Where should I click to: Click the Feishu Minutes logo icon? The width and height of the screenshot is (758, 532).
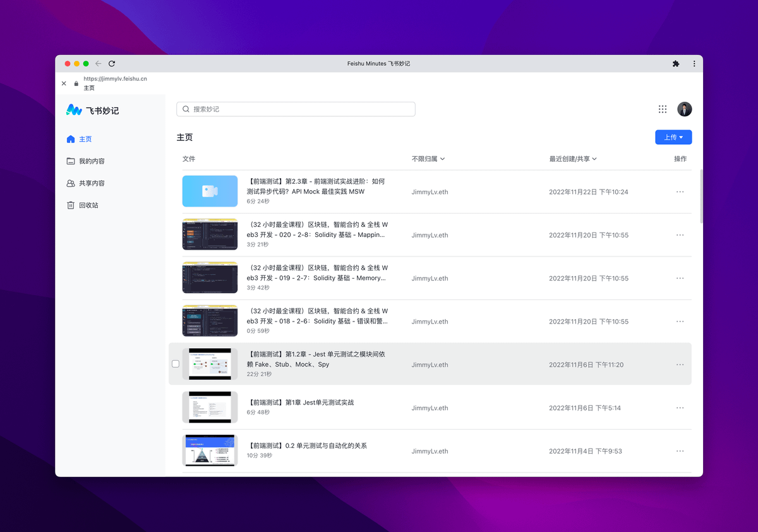click(74, 110)
